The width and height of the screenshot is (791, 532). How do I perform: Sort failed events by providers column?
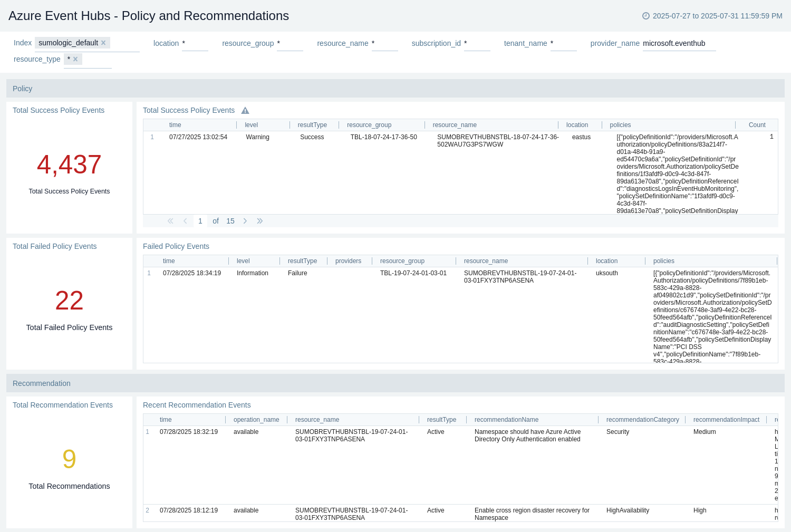[x=348, y=261]
